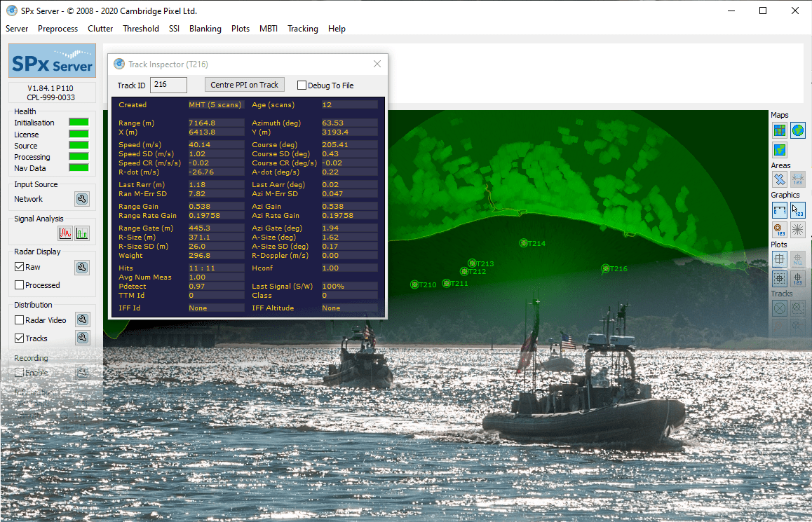
Task: Open Tracks distribution settings wrench
Action: tap(82, 338)
